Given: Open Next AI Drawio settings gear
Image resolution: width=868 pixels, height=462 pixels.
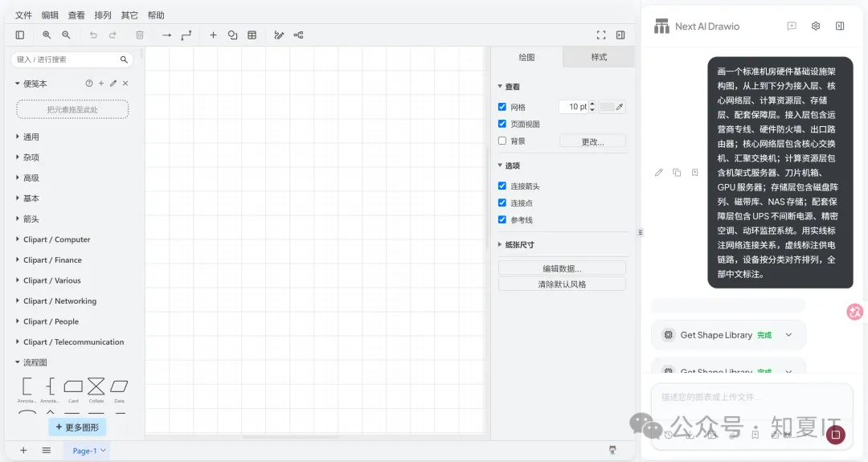Looking at the screenshot, I should (816, 26).
